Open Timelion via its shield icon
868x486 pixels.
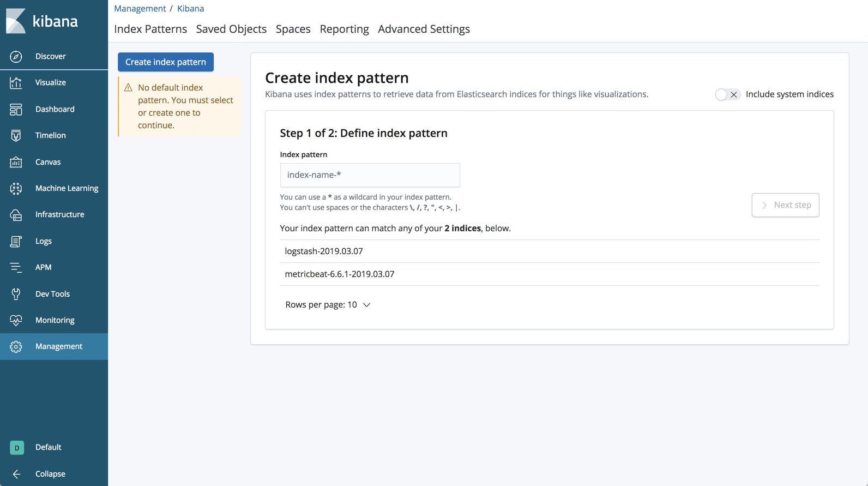coord(16,135)
